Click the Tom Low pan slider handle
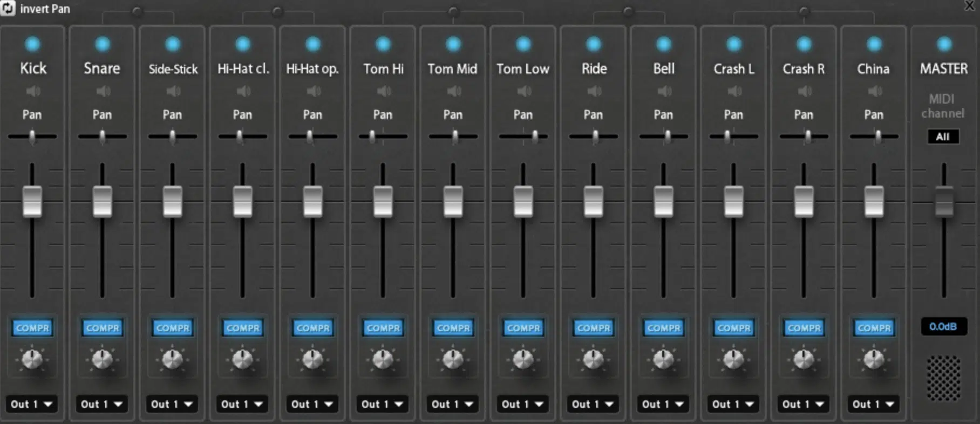 coord(535,136)
